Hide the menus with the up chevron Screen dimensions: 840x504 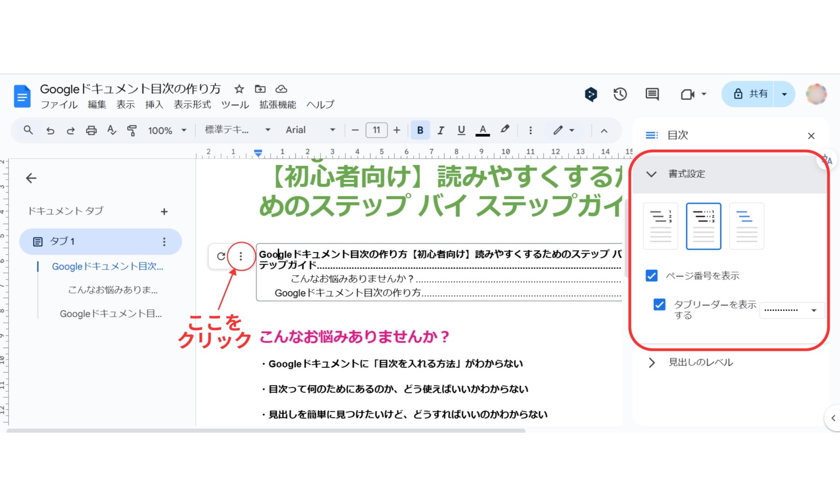click(x=604, y=131)
